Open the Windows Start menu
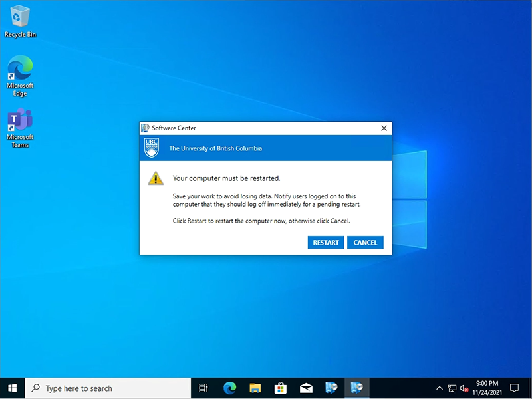This screenshot has height=399, width=532. pyautogui.click(x=12, y=388)
